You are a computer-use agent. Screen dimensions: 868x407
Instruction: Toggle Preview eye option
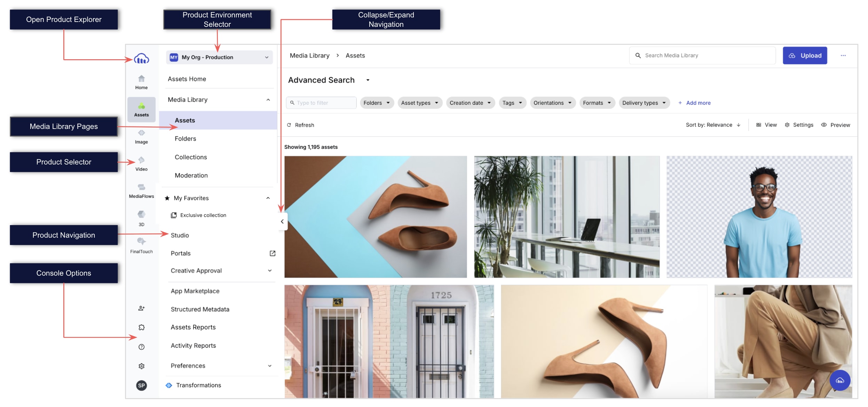835,125
